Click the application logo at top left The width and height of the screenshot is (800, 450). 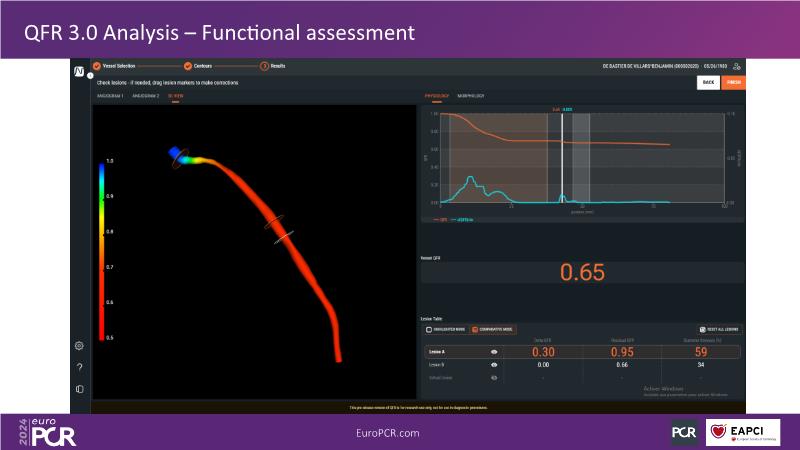pos(79,70)
